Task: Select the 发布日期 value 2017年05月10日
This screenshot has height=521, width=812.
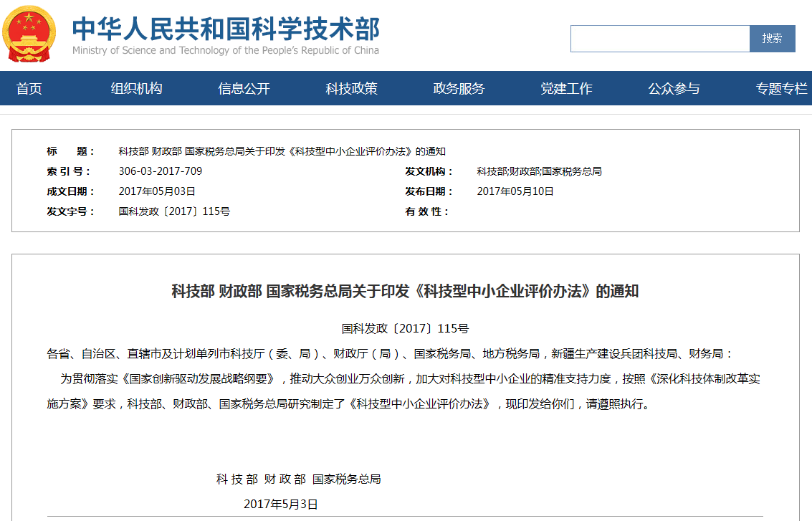Action: tap(515, 191)
